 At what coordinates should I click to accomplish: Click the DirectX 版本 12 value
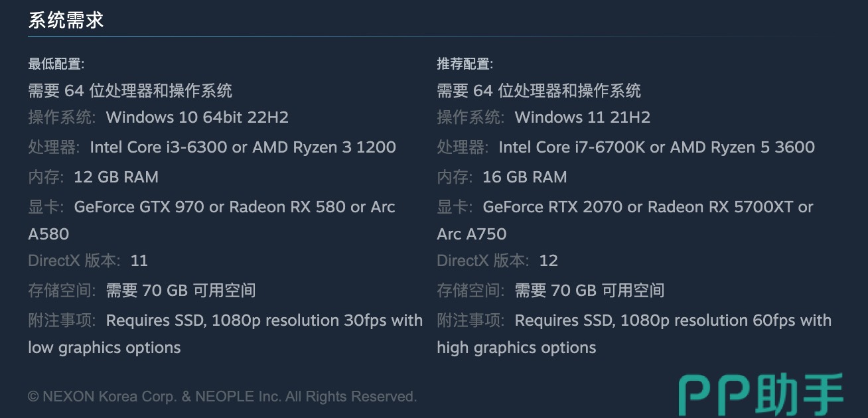pos(548,261)
